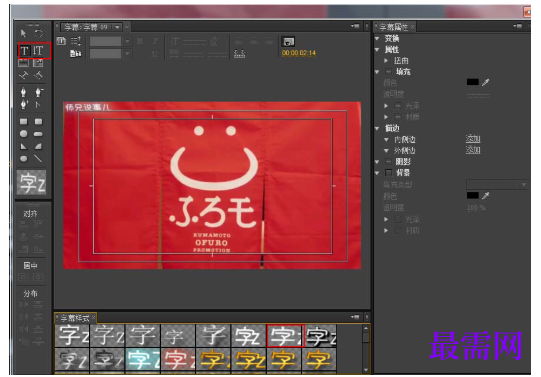
Task: Open the title selector dropdown arrow
Action: tap(117, 27)
